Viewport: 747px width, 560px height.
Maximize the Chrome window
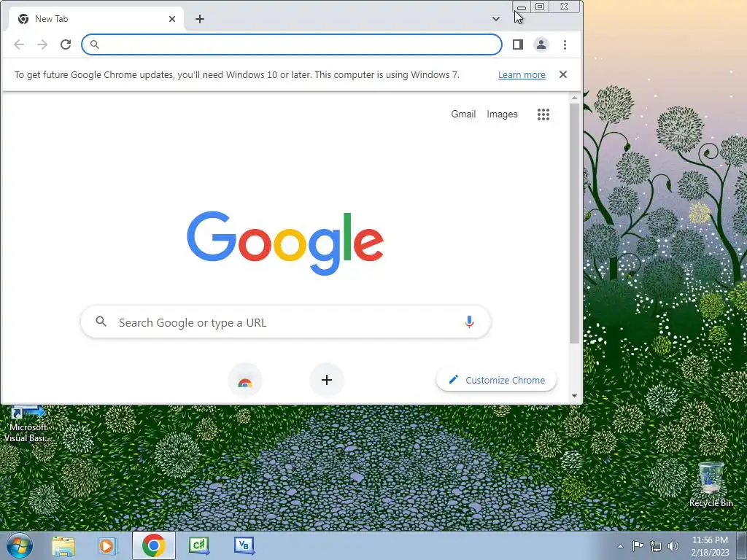(540, 7)
